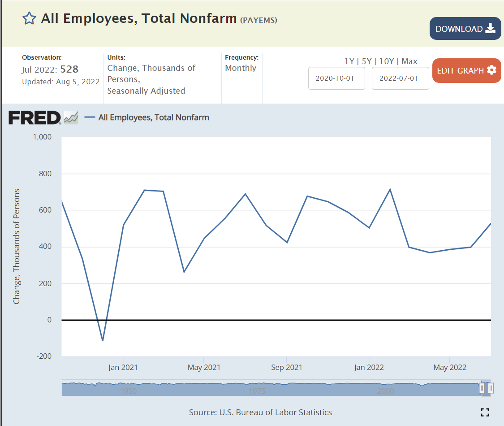
Task: Select the 5Y time range
Action: click(x=366, y=61)
